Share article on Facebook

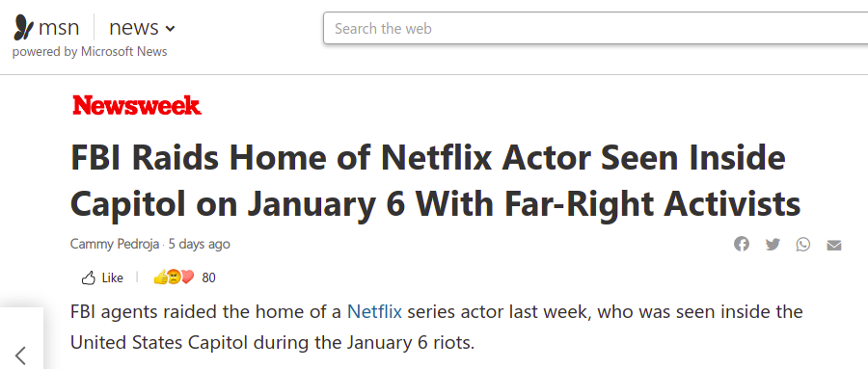(x=742, y=244)
